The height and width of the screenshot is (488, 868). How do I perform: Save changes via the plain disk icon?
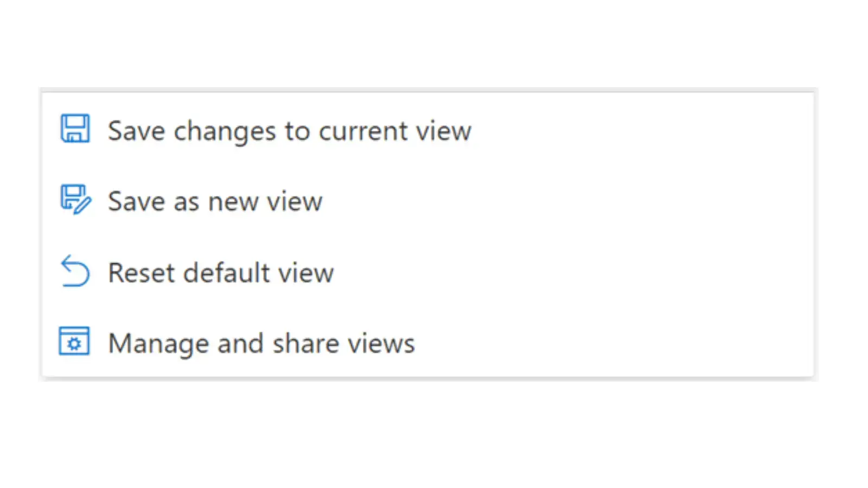[75, 129]
